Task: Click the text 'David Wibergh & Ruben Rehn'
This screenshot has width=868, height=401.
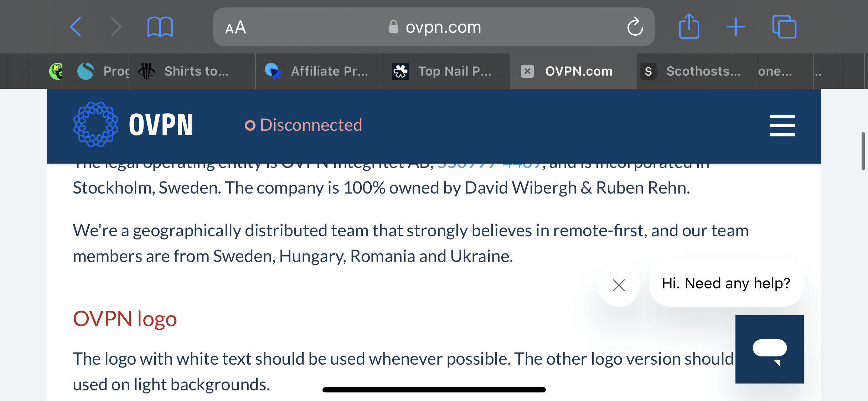Action: (x=576, y=188)
